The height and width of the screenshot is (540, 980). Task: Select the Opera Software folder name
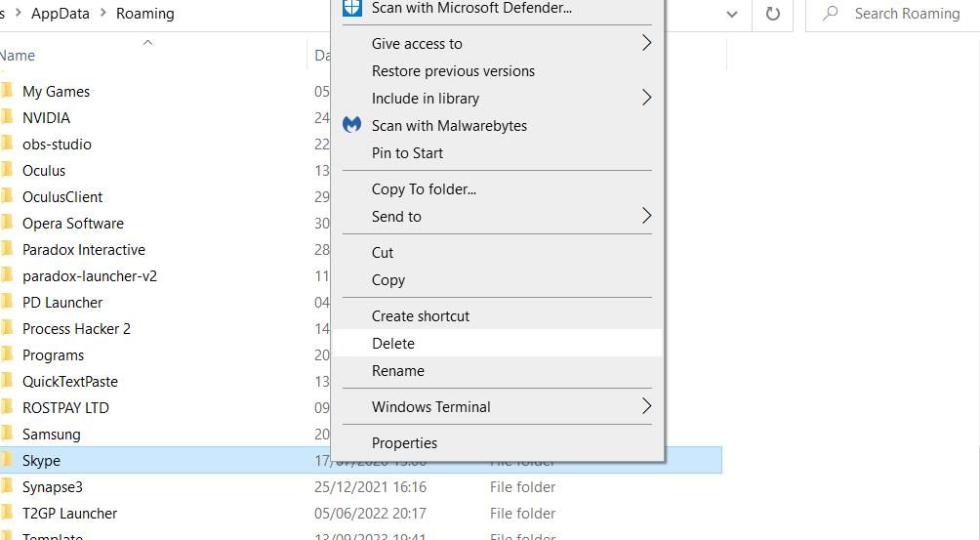click(73, 223)
